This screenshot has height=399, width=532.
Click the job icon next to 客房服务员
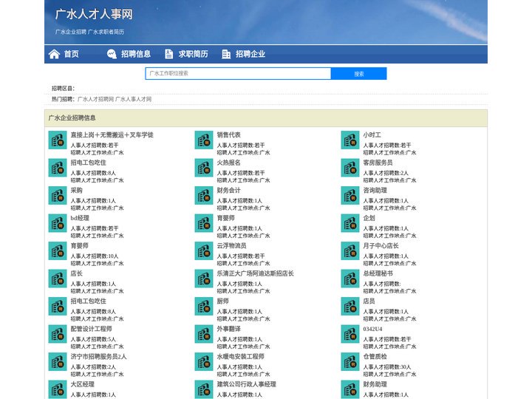(x=350, y=168)
